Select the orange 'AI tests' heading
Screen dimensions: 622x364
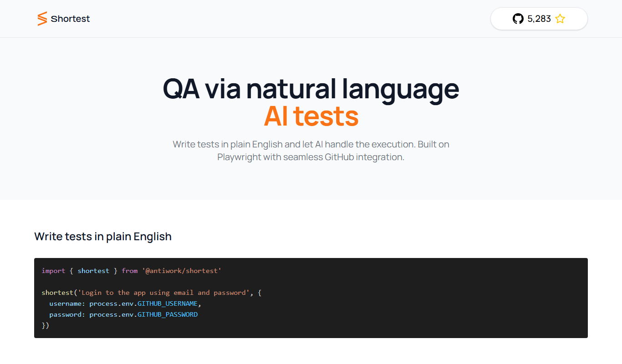311,116
